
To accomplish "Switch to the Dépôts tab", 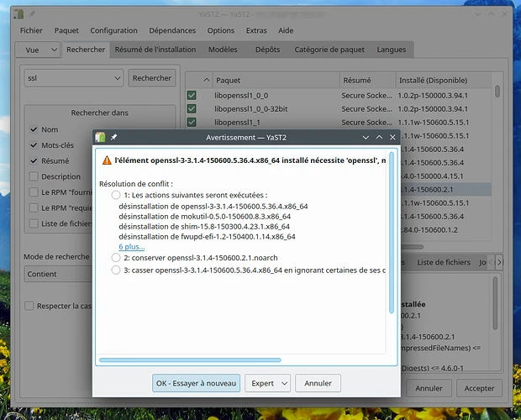I will pos(267,50).
